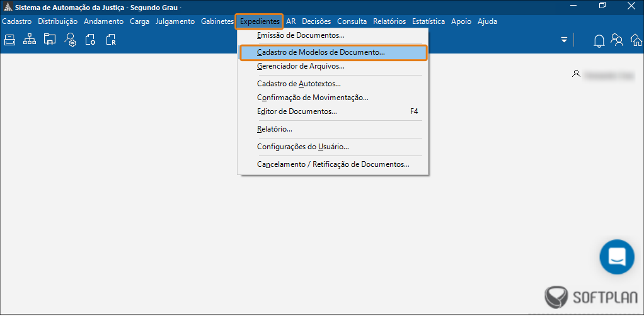Open the magnifier with gear search icon
This screenshot has height=316, width=644.
(70, 40)
